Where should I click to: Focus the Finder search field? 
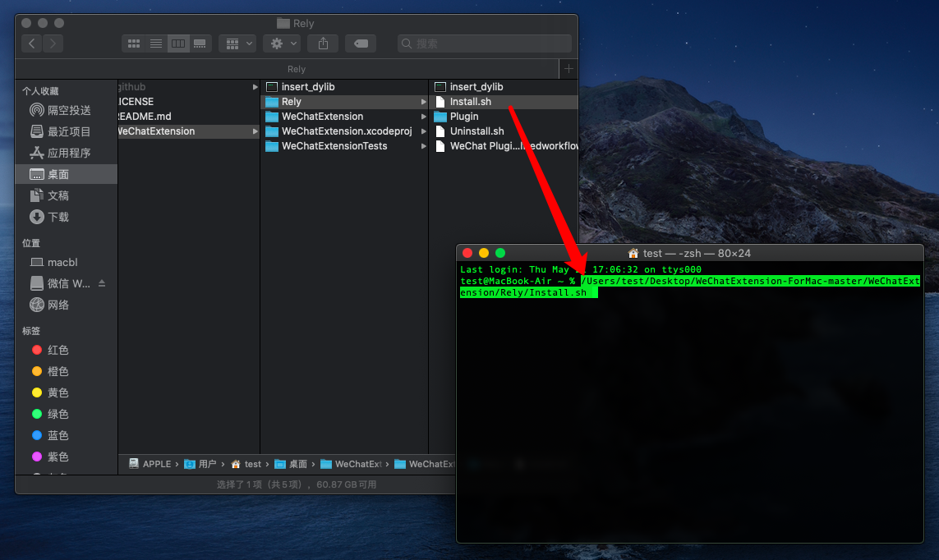tap(485, 43)
